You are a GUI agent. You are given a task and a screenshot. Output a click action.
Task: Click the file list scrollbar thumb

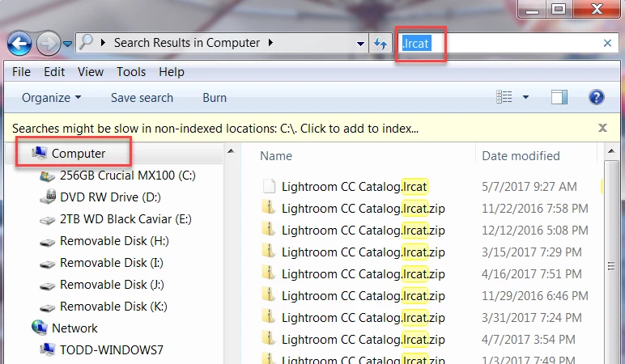click(x=611, y=266)
